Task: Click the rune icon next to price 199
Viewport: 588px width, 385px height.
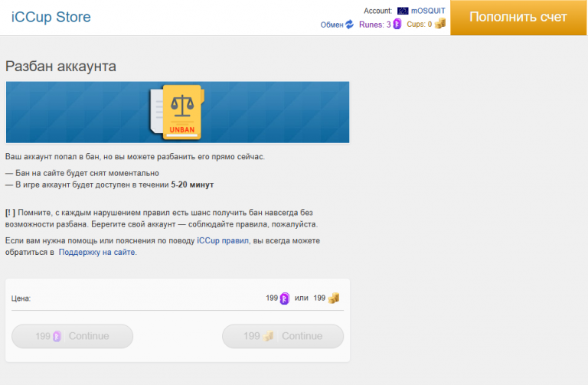Action: [285, 299]
